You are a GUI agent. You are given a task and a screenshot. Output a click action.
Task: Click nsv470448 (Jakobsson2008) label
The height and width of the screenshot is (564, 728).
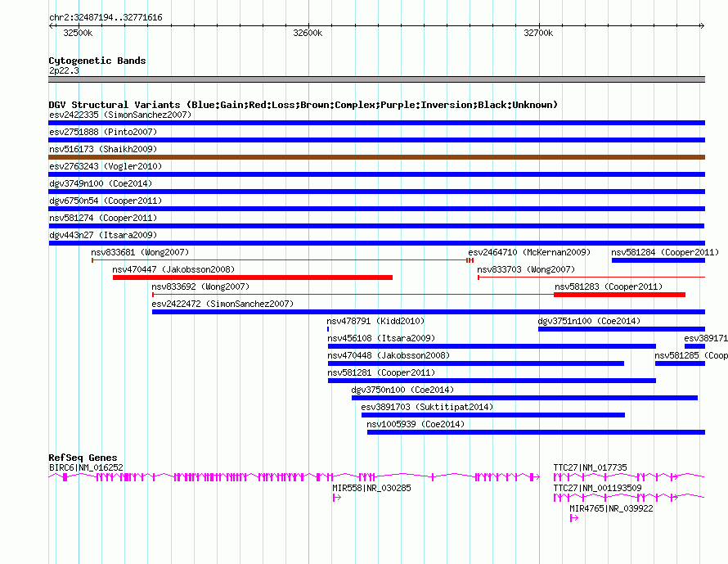(x=389, y=355)
